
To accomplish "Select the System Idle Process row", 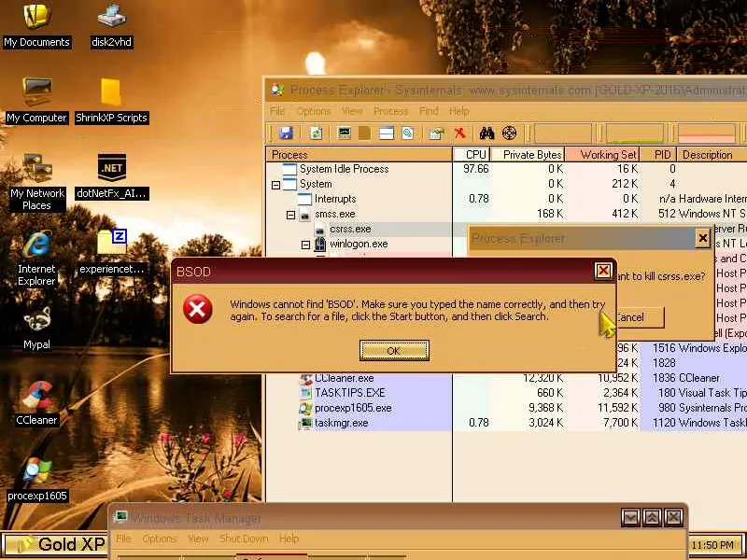I will pyautogui.click(x=506, y=169).
